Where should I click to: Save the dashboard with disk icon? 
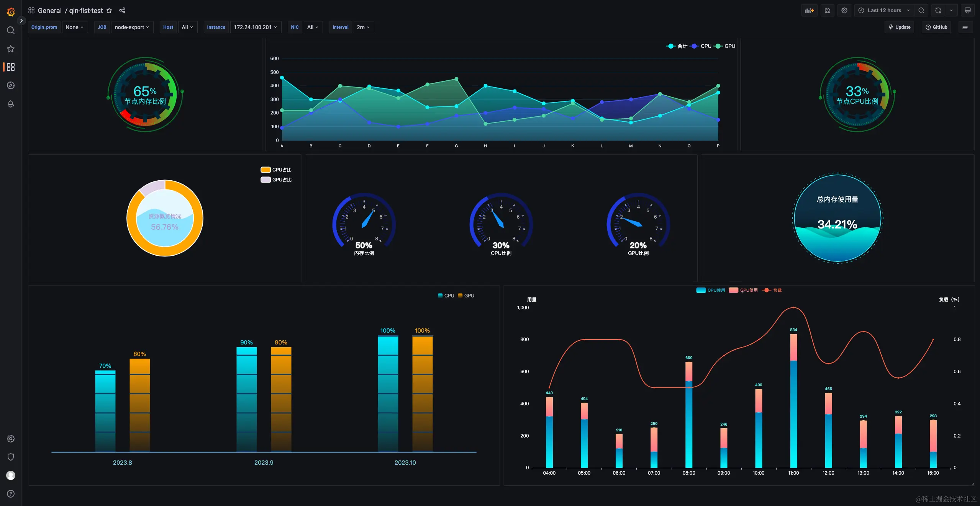point(828,10)
